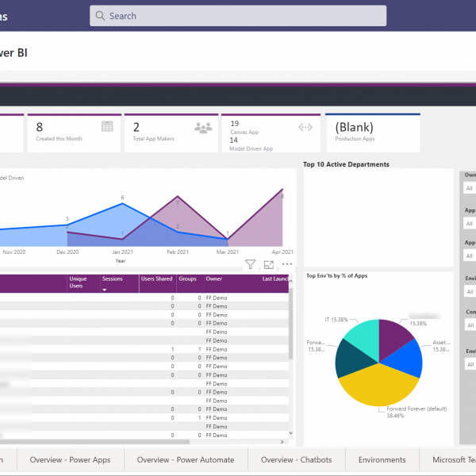Open the first All slicer dropdown under Own
The width and height of the screenshot is (476, 476).
pos(470,188)
